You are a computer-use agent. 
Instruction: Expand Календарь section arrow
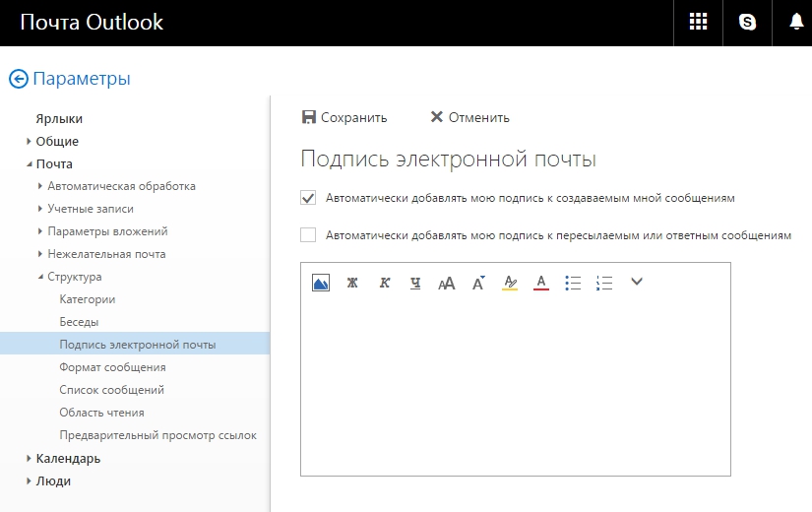(x=29, y=458)
